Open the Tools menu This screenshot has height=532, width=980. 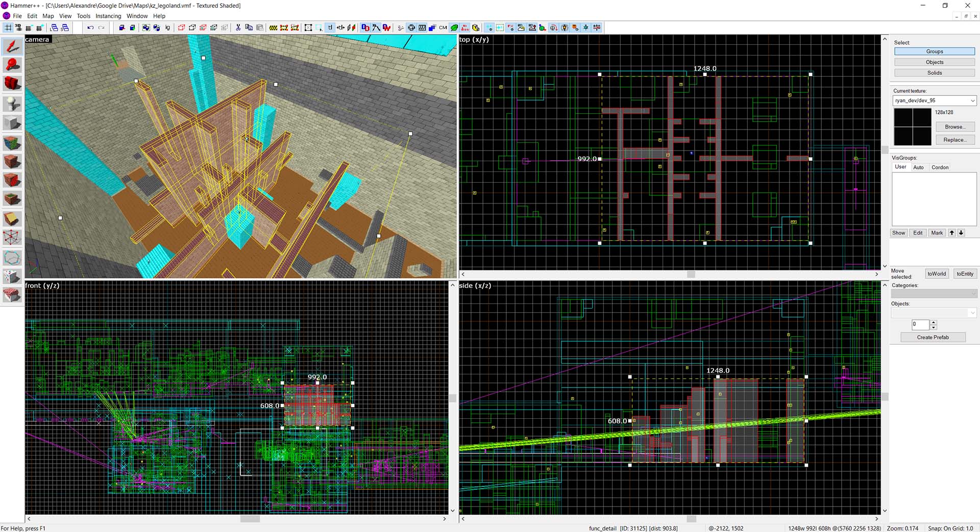click(x=83, y=16)
